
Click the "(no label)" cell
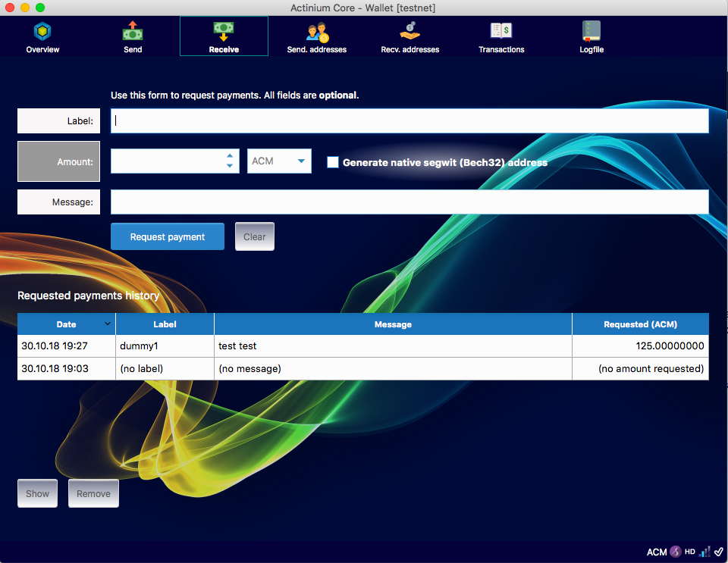165,369
